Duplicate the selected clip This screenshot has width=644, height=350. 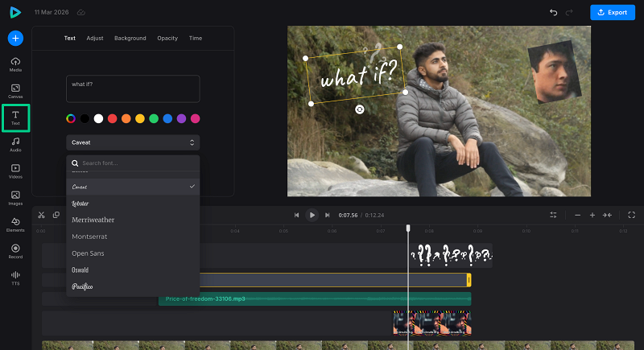click(56, 215)
